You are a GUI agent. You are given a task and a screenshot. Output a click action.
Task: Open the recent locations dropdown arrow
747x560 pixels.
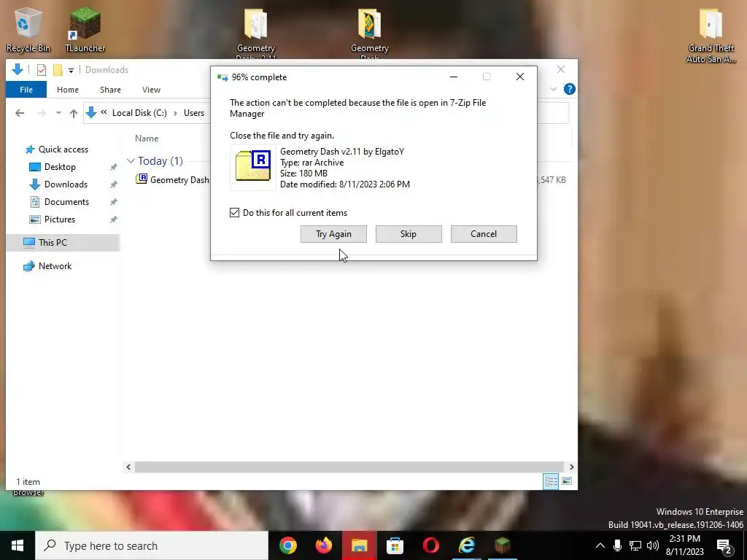pyautogui.click(x=58, y=113)
